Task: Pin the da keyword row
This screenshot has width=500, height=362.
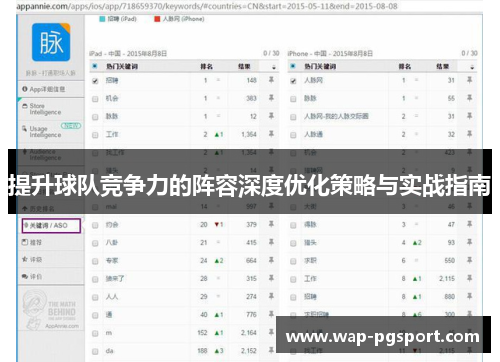Action: pyautogui.click(x=271, y=350)
